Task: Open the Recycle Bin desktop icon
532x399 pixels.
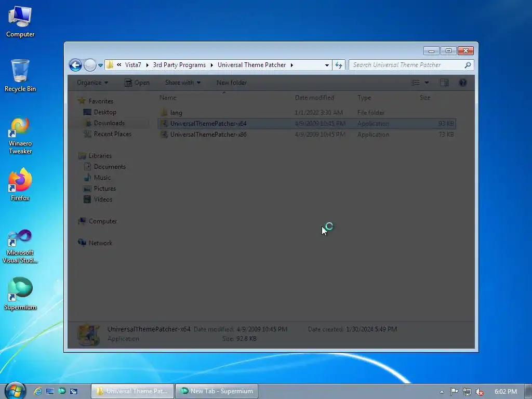Action: (x=20, y=76)
